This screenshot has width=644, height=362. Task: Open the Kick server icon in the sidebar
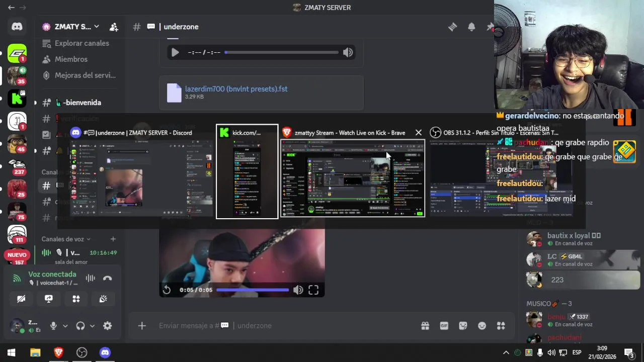[x=17, y=98]
